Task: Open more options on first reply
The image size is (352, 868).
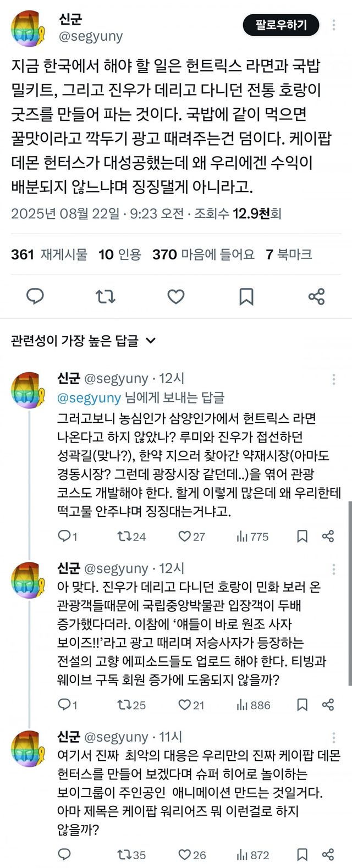Action: pos(334,379)
